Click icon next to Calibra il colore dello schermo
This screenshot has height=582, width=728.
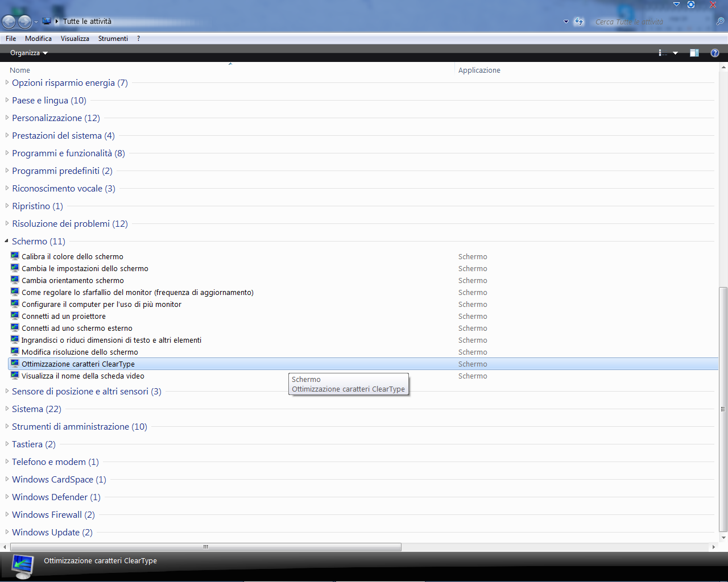point(15,256)
